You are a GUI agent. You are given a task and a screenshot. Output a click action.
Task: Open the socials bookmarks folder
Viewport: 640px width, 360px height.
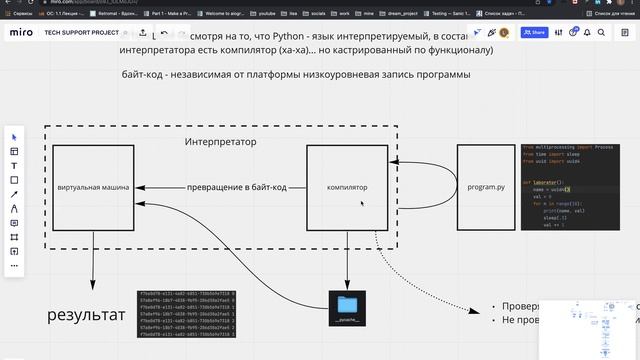(315, 13)
